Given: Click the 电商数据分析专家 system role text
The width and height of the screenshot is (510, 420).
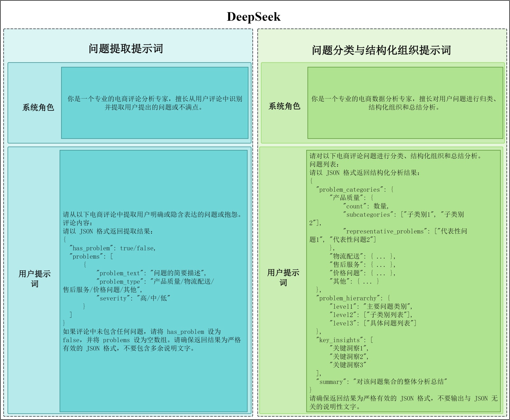Looking at the screenshot, I should click(404, 103).
